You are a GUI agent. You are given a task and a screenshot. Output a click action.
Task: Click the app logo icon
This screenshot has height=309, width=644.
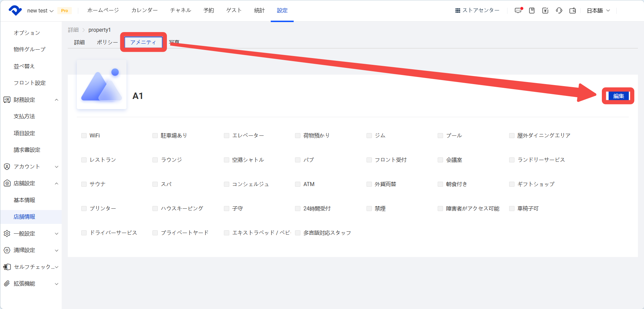click(15, 10)
